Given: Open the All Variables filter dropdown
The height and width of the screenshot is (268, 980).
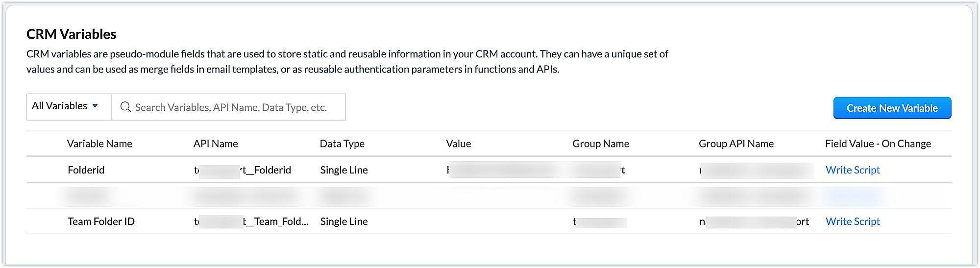Looking at the screenshot, I should coord(65,106).
